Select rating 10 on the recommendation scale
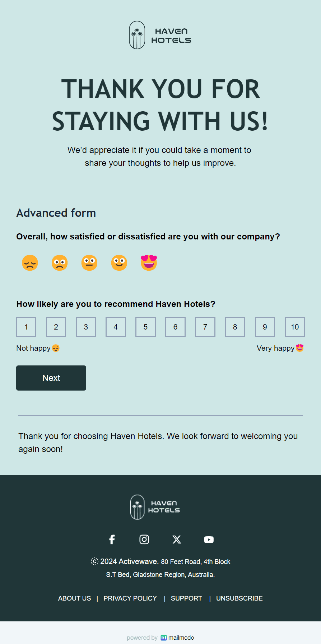 (294, 327)
